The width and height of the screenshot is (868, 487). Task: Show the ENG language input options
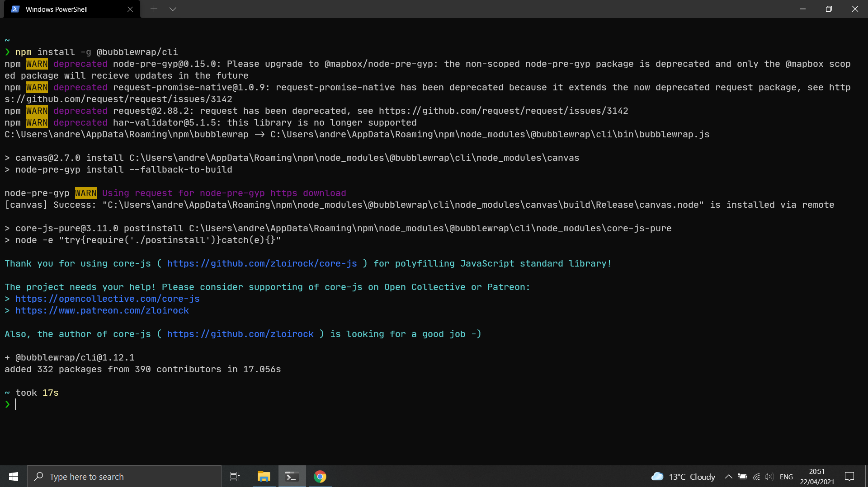coord(787,476)
